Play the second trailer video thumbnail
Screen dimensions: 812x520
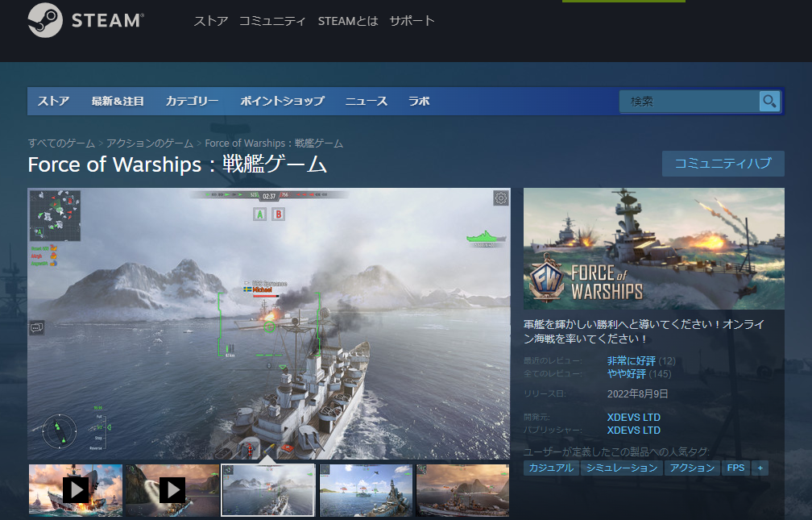pos(172,489)
